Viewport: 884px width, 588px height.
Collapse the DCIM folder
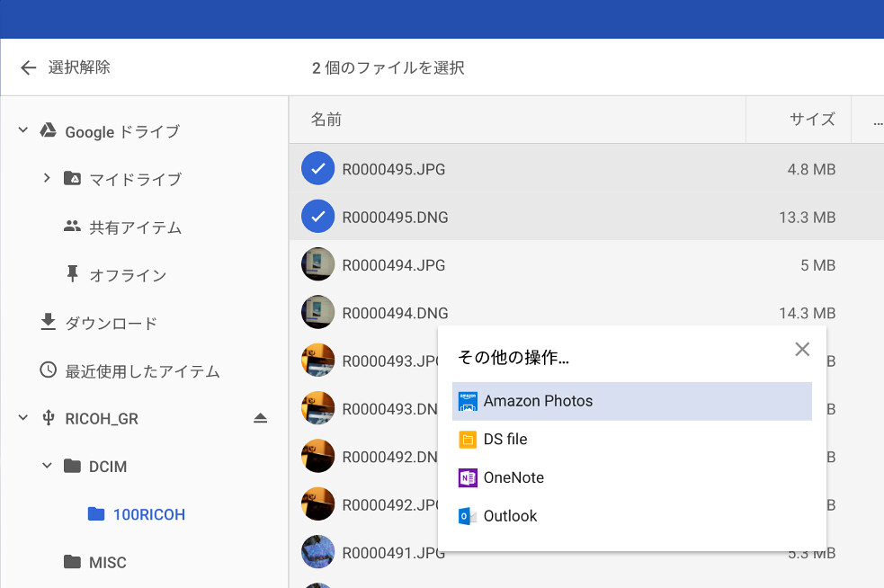[47, 467]
